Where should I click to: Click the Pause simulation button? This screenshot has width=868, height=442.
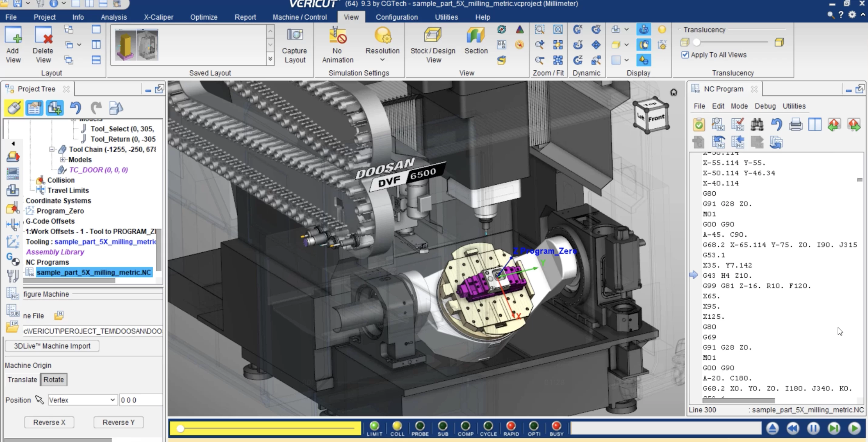[x=813, y=428]
